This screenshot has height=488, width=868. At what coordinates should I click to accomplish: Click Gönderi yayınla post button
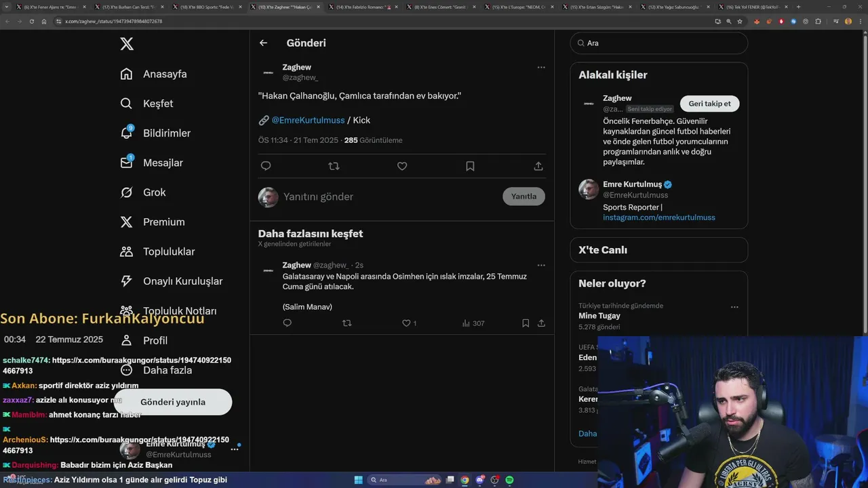(x=173, y=402)
